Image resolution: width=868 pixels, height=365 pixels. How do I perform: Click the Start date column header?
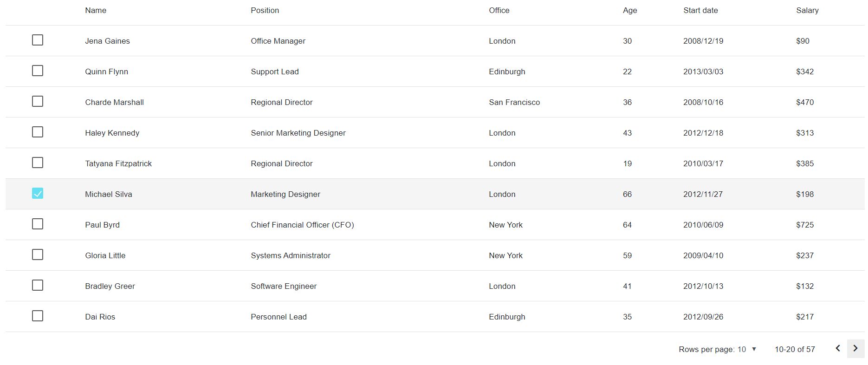[700, 10]
